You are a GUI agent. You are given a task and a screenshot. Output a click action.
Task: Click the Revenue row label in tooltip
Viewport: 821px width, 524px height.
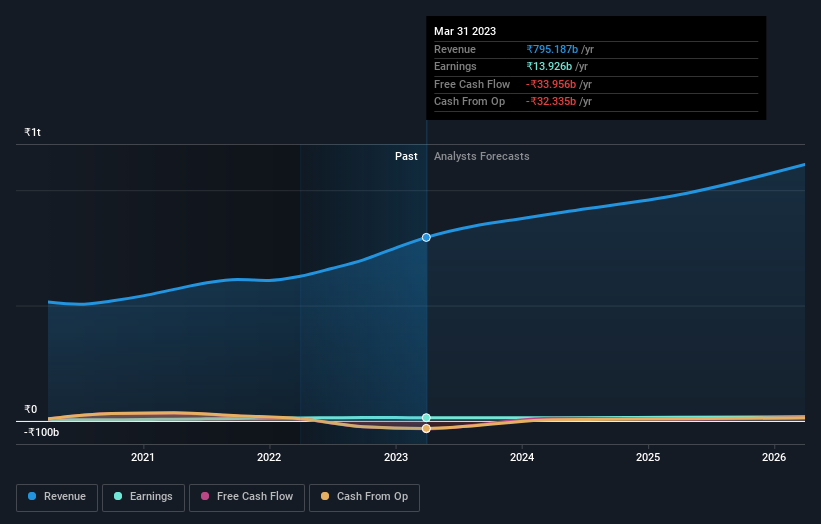[455, 49]
